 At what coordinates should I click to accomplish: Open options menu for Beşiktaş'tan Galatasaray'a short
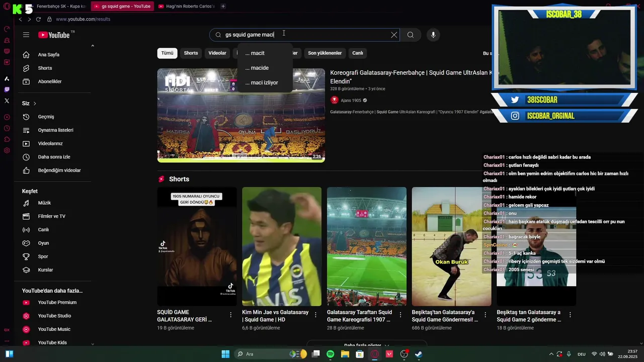click(486, 315)
